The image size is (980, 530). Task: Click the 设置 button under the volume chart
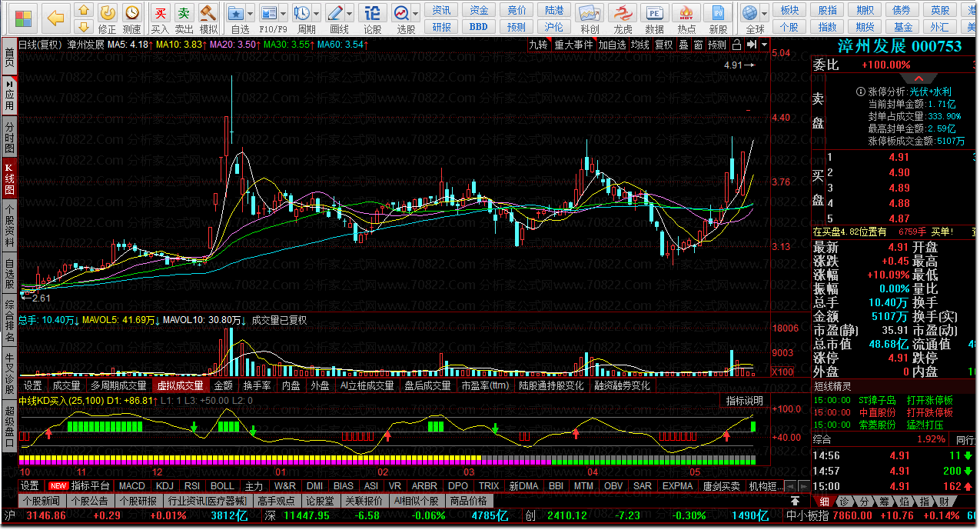(x=32, y=385)
